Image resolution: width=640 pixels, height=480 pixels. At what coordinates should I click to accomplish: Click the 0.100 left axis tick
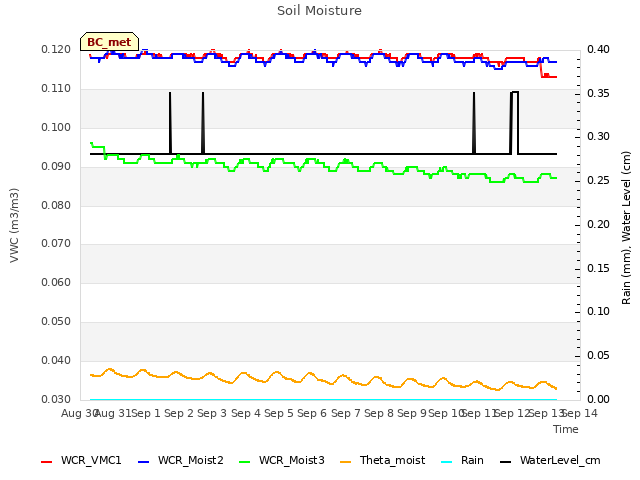tap(56, 127)
